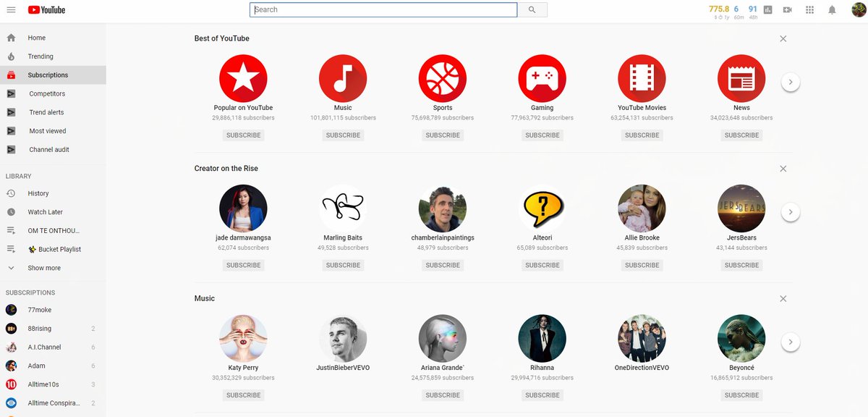Image resolution: width=868 pixels, height=417 pixels.
Task: Subscribe to Marling Baits
Action: tap(343, 265)
